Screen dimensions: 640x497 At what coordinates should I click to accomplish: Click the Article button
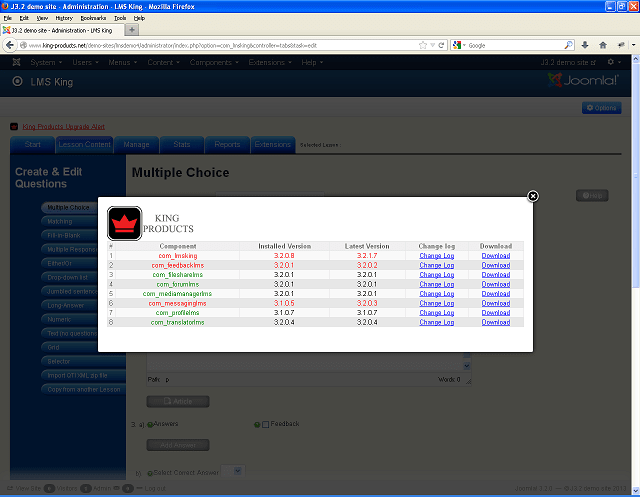[x=178, y=402]
